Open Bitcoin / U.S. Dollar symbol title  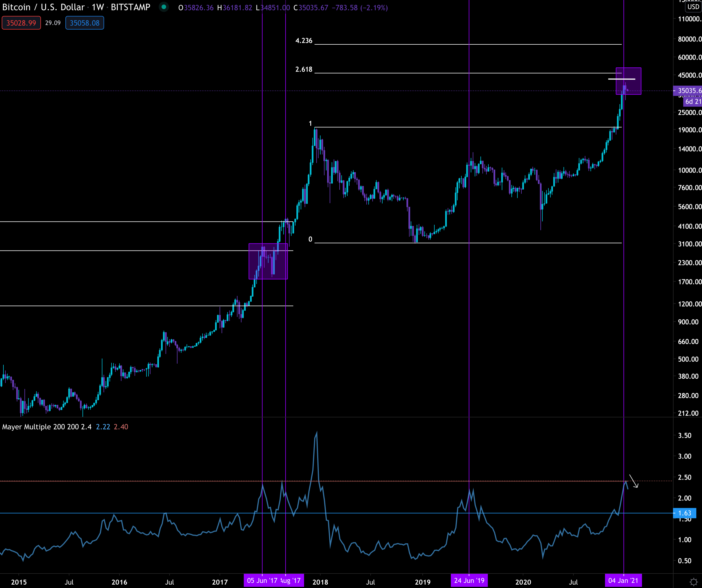(43, 7)
